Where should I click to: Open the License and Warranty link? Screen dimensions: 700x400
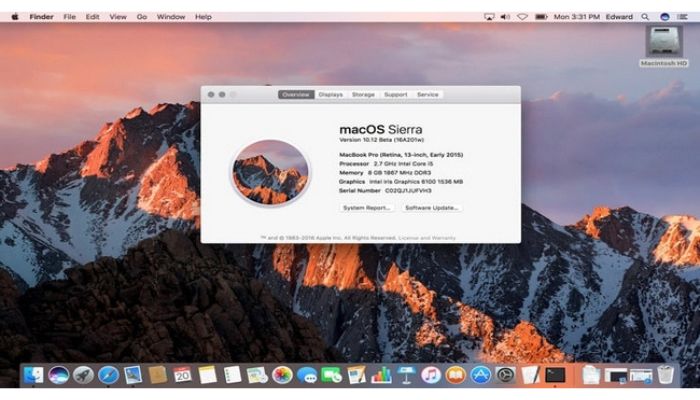coord(427,238)
